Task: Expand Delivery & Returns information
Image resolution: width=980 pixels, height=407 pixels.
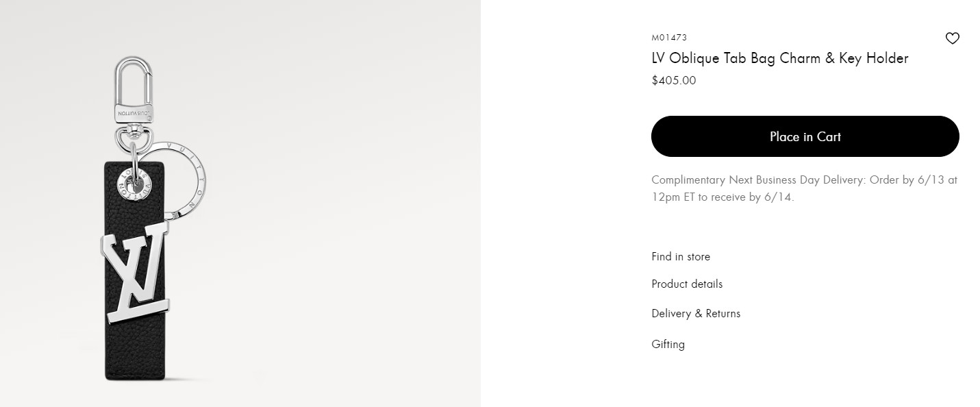Action: 695,314
